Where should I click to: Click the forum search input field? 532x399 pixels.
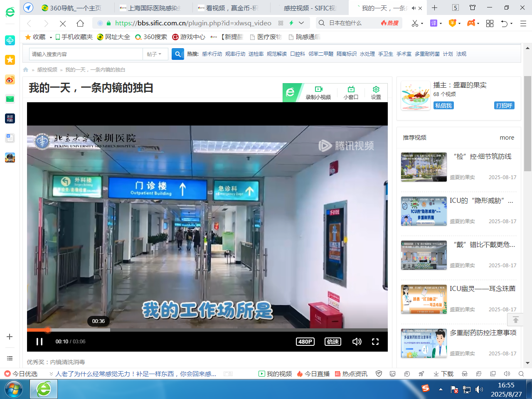click(x=86, y=54)
